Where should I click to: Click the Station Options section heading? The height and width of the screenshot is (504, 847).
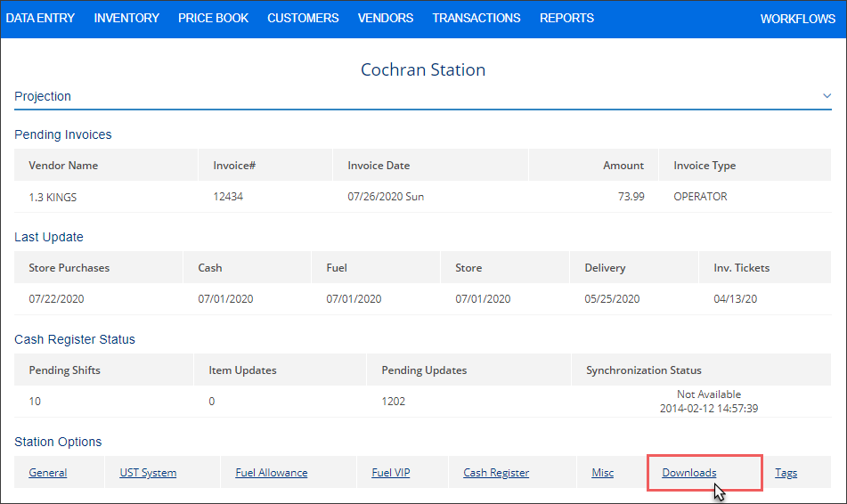pos(58,442)
